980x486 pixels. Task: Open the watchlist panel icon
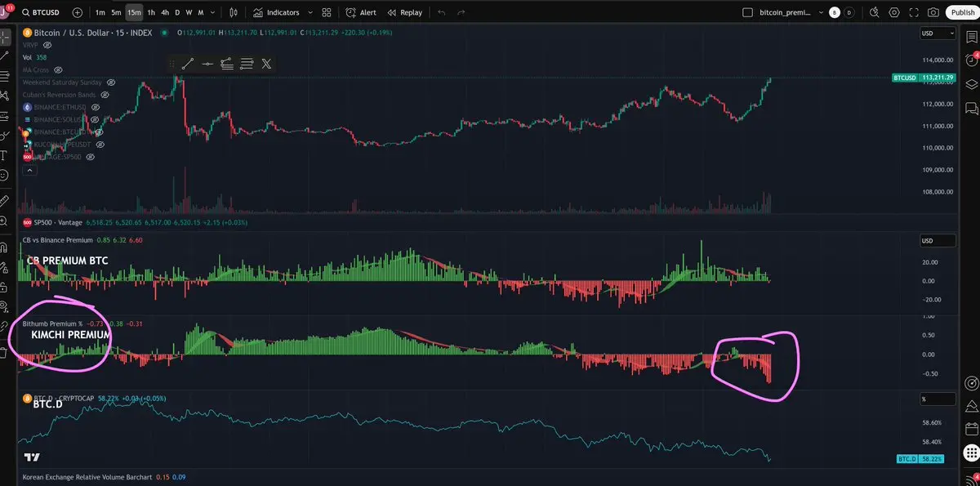[971, 37]
